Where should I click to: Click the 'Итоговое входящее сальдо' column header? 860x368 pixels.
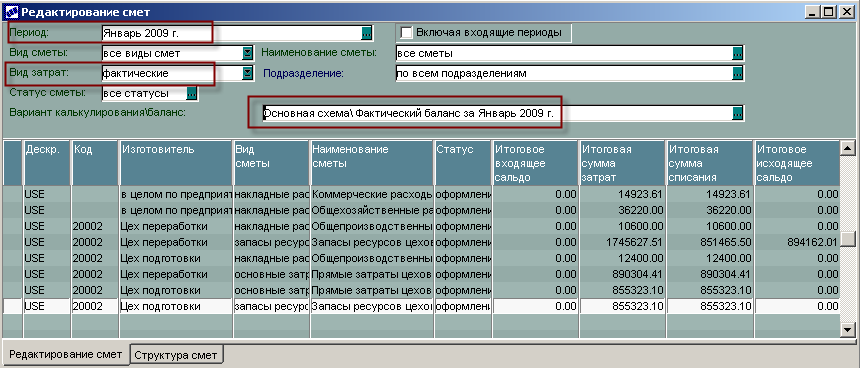point(535,163)
